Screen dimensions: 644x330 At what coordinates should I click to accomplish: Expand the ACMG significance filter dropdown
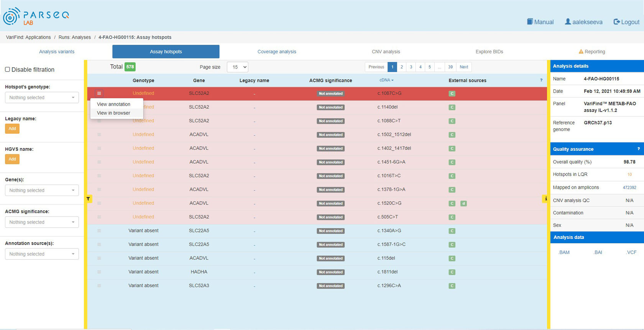[42, 222]
